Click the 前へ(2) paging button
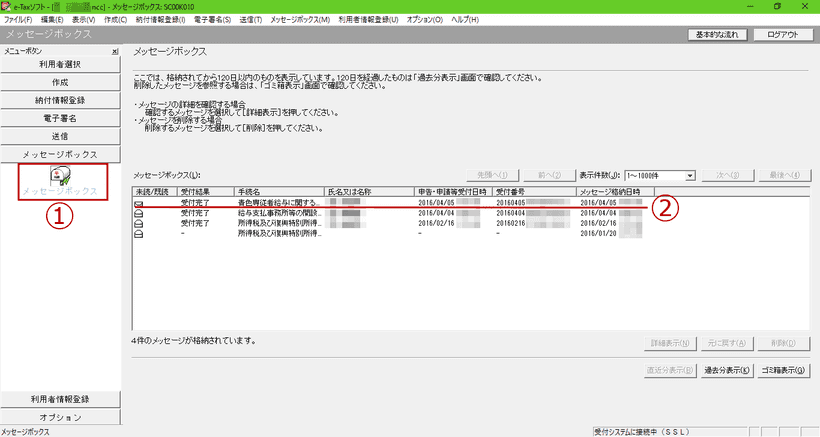820x437 pixels. point(549,176)
